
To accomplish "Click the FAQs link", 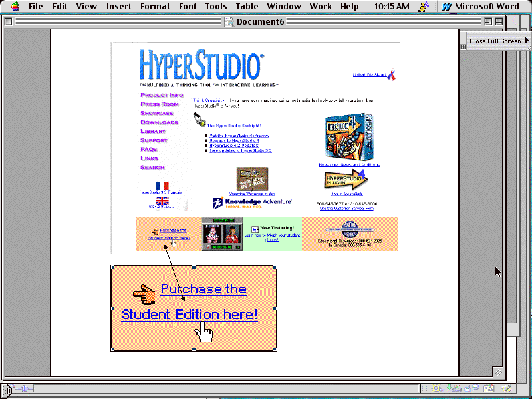I will click(148, 149).
